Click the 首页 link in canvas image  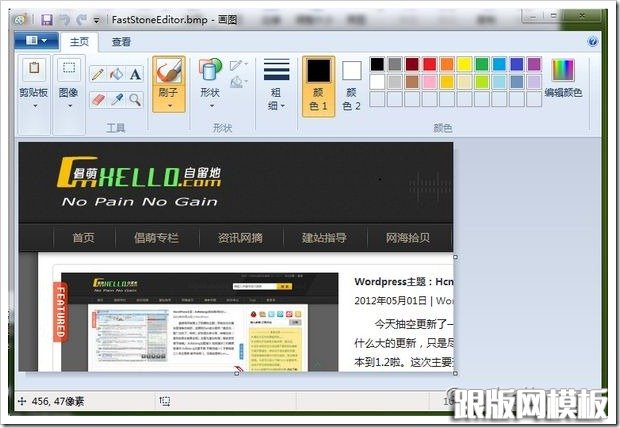pyautogui.click(x=83, y=238)
